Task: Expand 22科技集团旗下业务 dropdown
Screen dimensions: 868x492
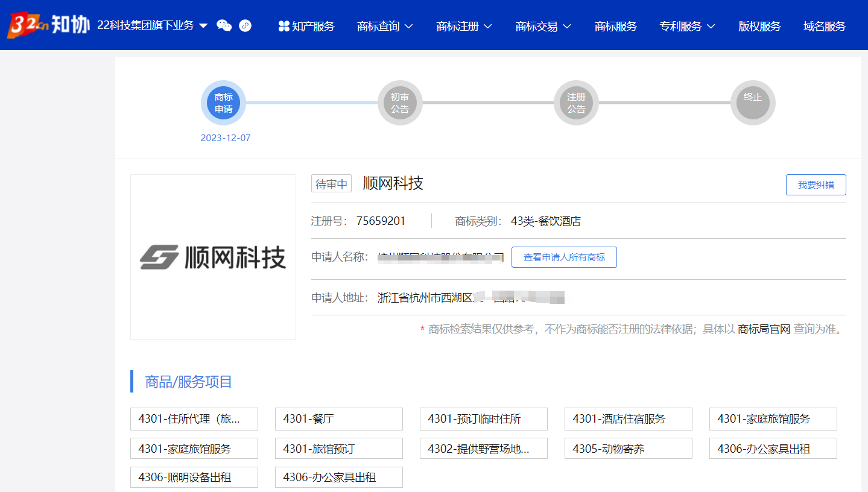Action: [x=152, y=25]
